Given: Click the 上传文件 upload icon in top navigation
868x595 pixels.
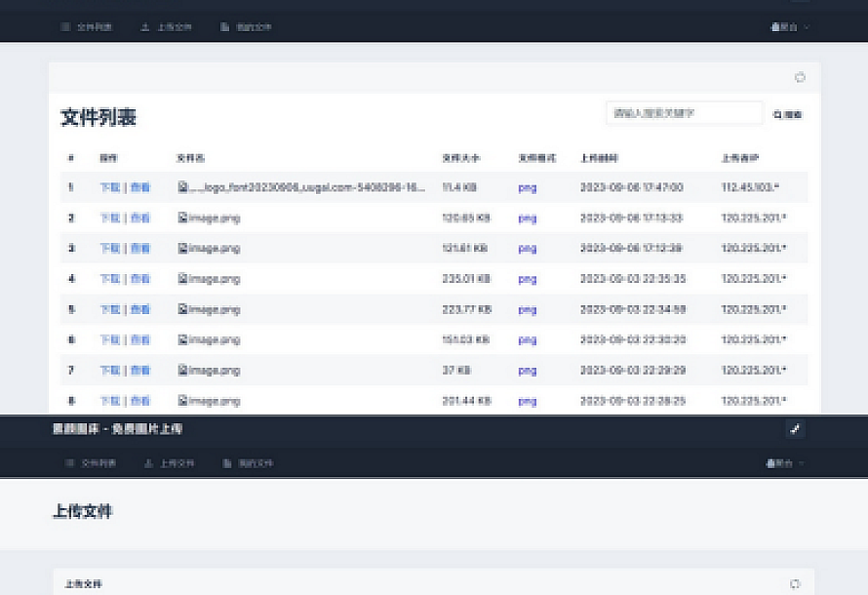Looking at the screenshot, I should pyautogui.click(x=145, y=27).
